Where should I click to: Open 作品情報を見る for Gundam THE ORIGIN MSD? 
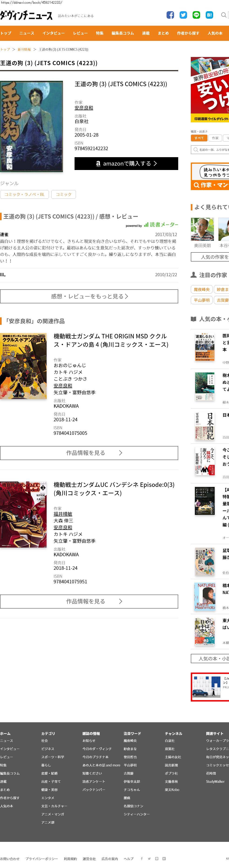tap(89, 453)
